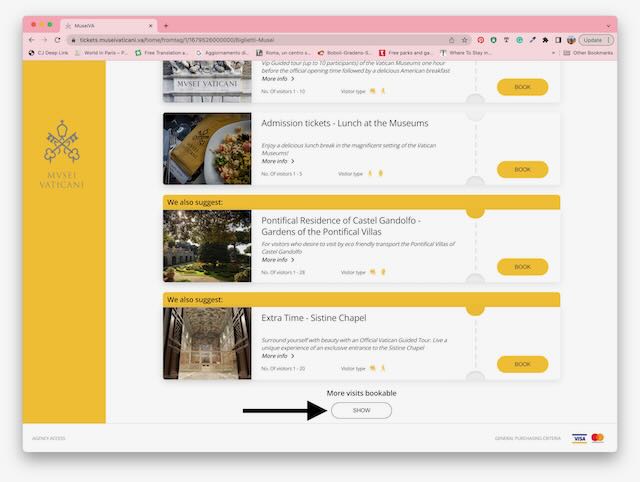Open a new browser tab

[x=166, y=26]
